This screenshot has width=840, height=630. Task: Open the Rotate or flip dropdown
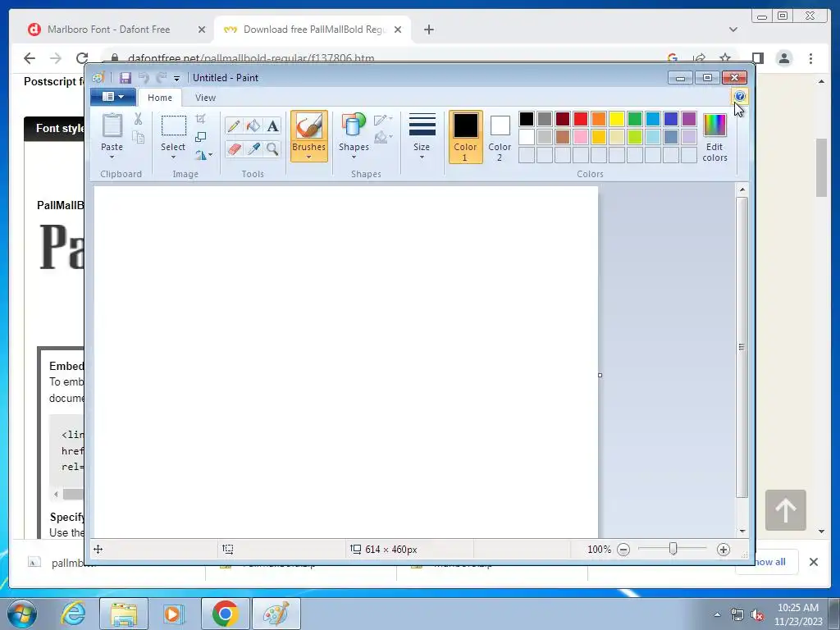[203, 155]
